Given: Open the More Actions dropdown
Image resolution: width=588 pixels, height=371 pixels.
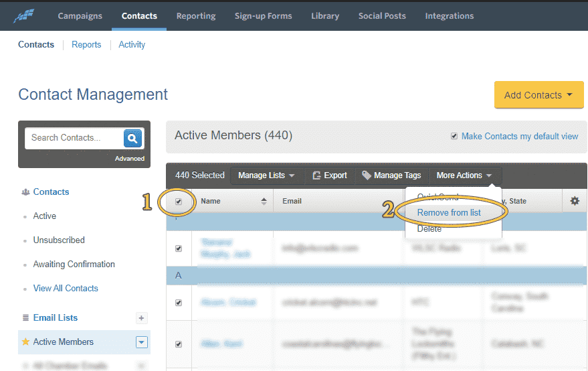Looking at the screenshot, I should [x=464, y=175].
